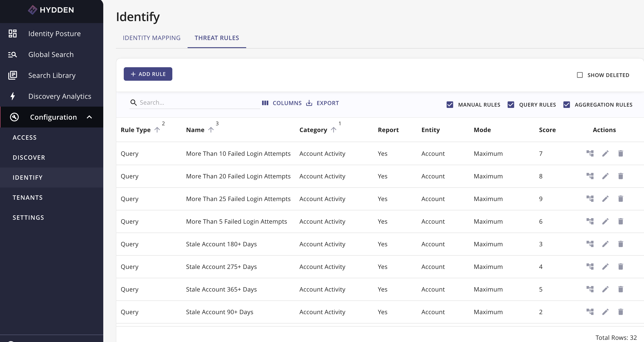Open hierarchy icon for More Than 5 Failed Login Attempts

coord(590,221)
